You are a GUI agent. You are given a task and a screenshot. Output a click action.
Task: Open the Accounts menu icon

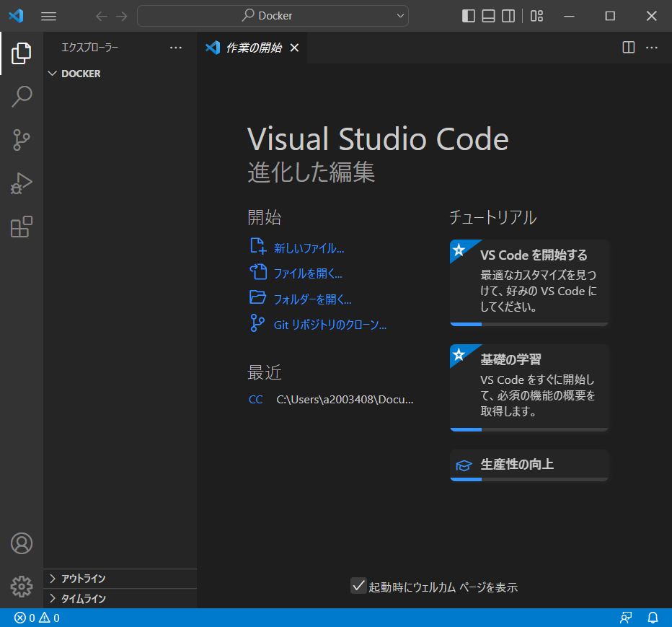pos(22,543)
